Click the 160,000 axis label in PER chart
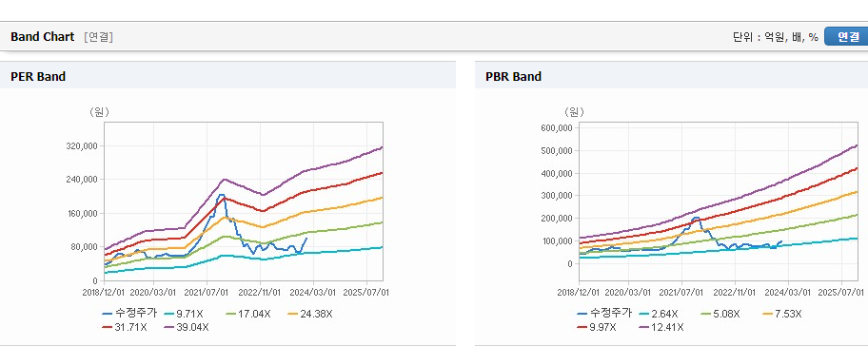 83,213
